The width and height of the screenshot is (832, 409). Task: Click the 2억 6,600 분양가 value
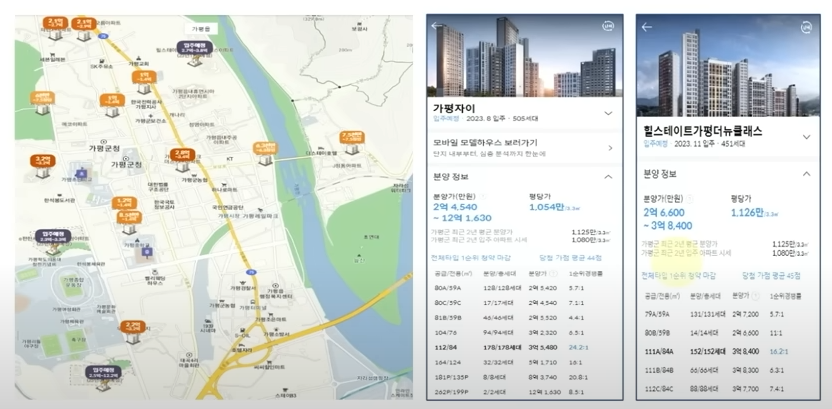pyautogui.click(x=664, y=213)
